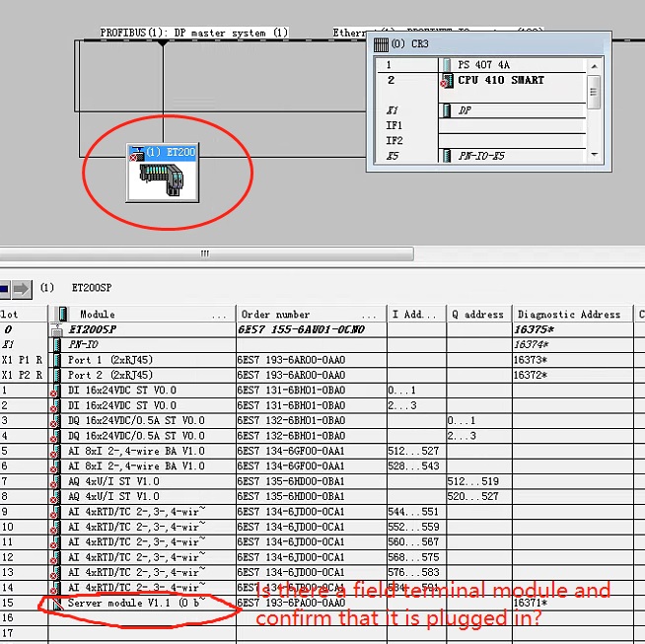
Task: Click the (1) ET200SP station title label
Action: 76,288
